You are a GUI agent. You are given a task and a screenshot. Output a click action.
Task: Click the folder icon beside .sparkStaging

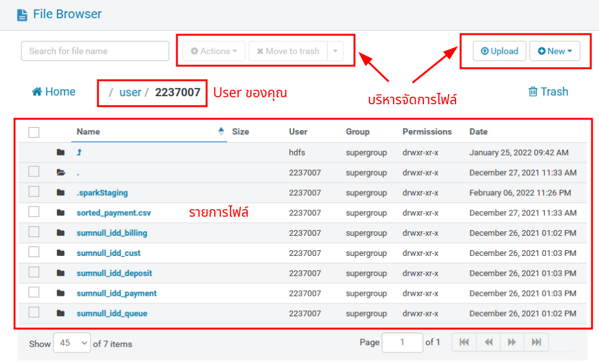(x=61, y=192)
